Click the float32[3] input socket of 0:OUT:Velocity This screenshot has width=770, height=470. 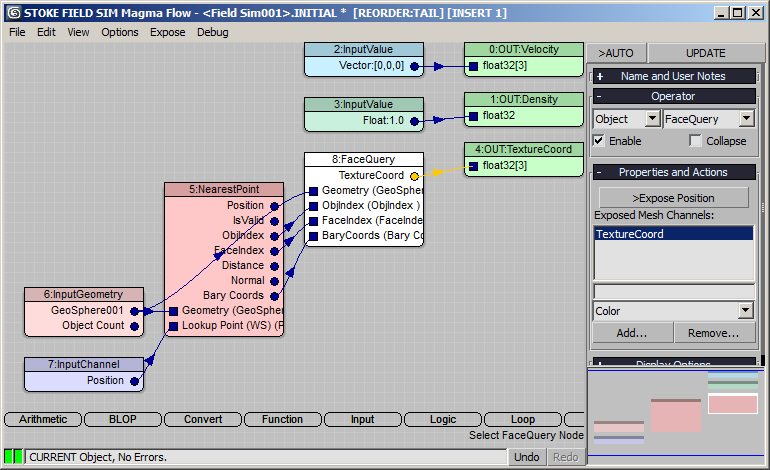coord(473,66)
